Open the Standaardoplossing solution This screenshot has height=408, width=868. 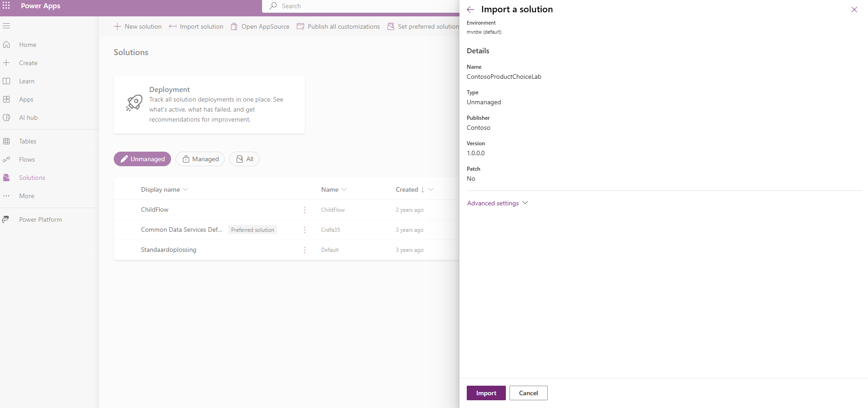(x=169, y=250)
